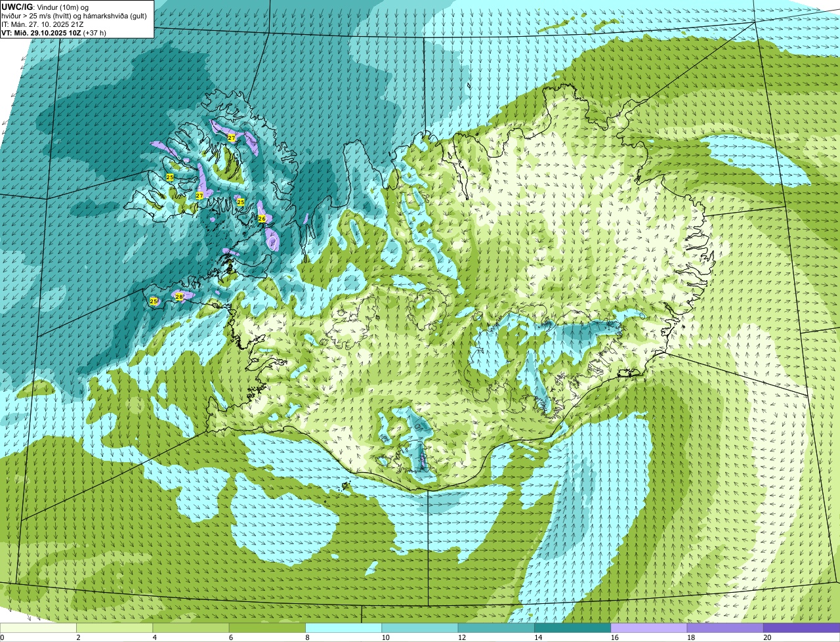Click the legend scale number 8
Image resolution: width=840 pixels, height=642 pixels.
307,637
